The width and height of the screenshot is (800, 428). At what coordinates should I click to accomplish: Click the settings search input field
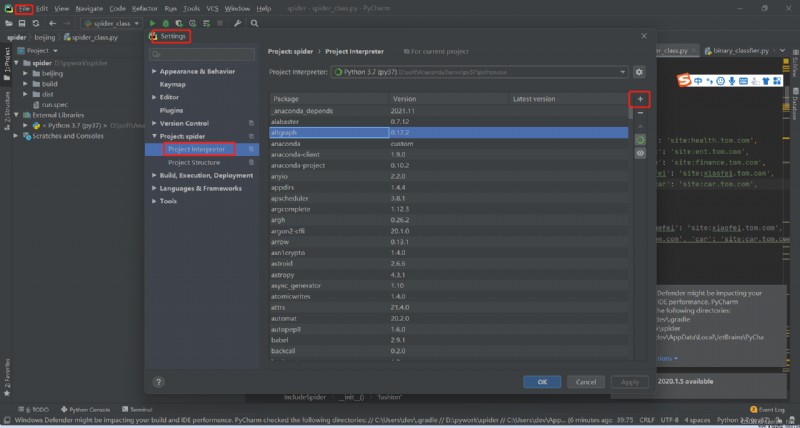pos(202,54)
